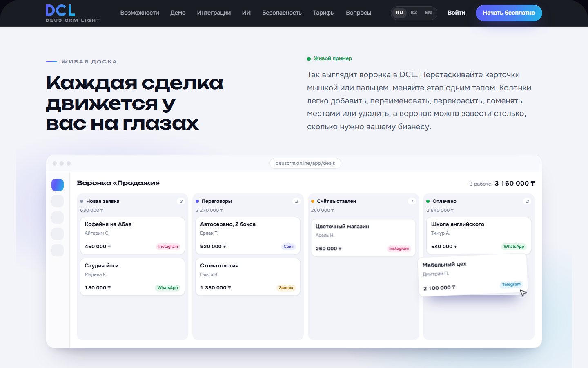
Task: Click the Воронка «Продажи» title
Action: pos(118,183)
